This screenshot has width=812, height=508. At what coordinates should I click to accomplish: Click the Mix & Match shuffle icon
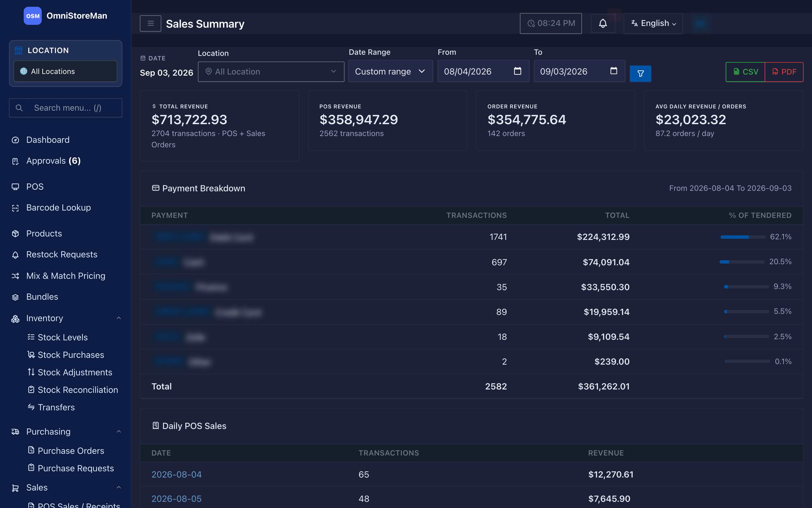[15, 276]
